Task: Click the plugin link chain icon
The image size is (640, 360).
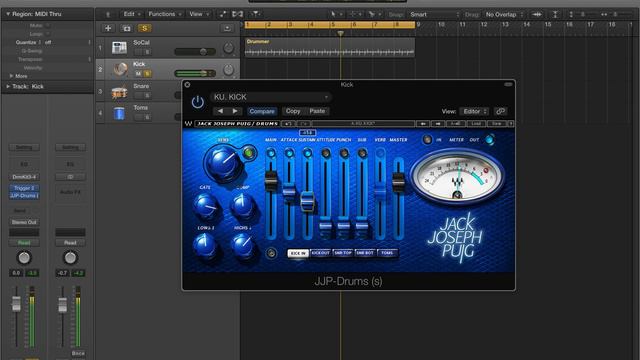Action: [x=500, y=111]
